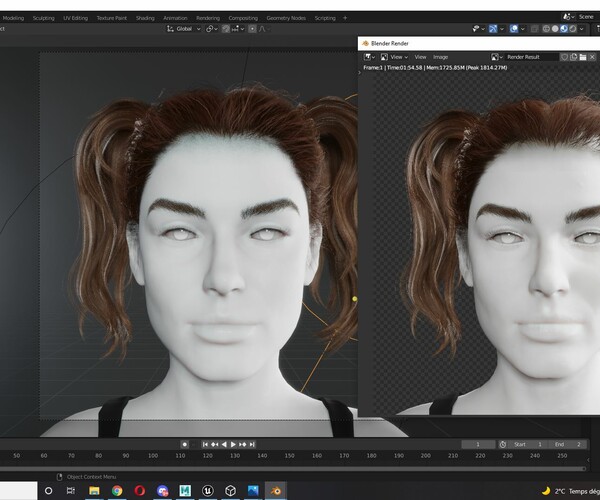
Task: Open image folder icon in render window
Action: pos(583,57)
